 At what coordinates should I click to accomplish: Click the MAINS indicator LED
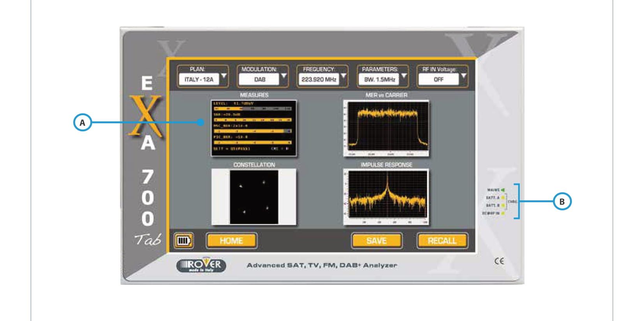click(x=503, y=190)
